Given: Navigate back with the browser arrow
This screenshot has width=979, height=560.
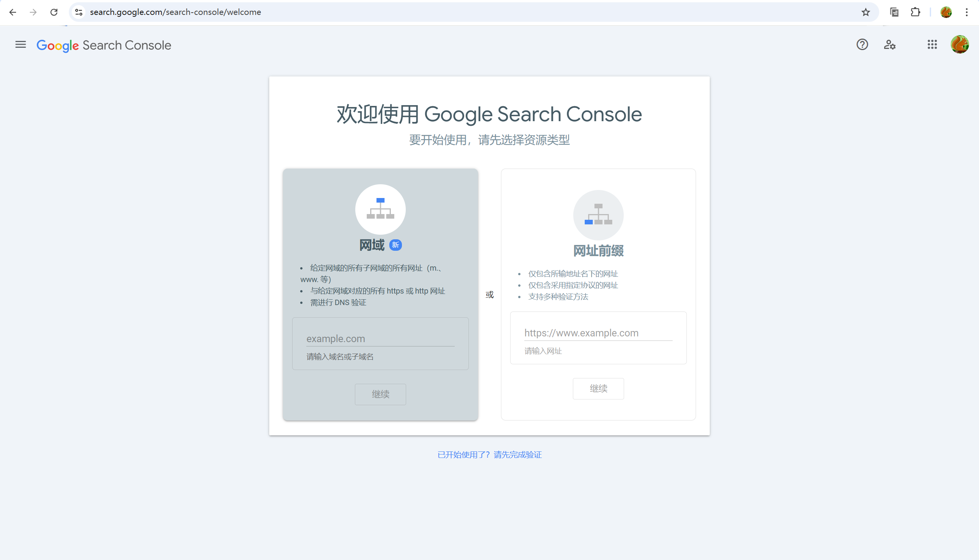Looking at the screenshot, I should tap(13, 12).
